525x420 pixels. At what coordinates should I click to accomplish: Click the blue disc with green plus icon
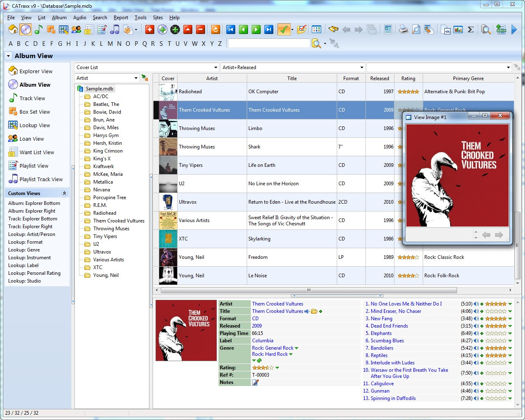click(162, 29)
